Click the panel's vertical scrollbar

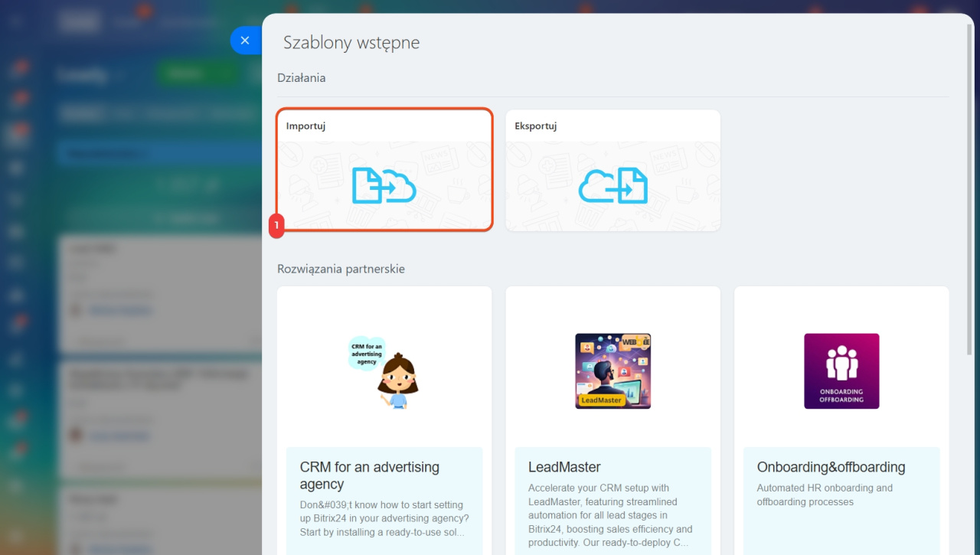(970, 191)
